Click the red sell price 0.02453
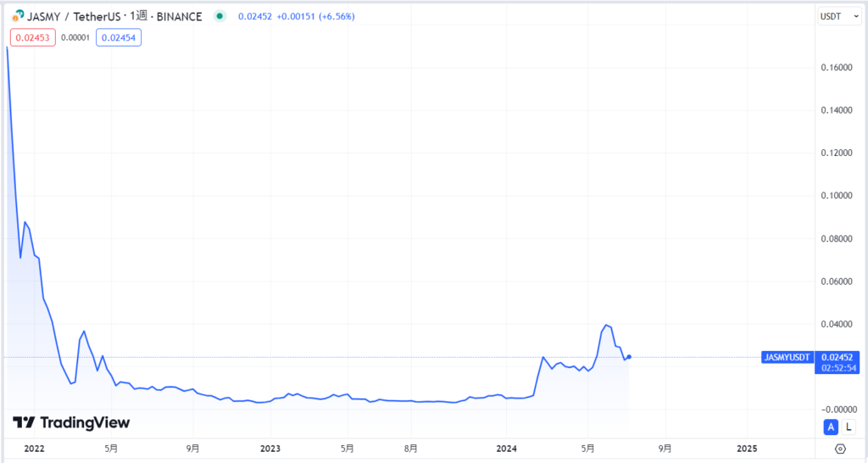Screen dimensions: 868x463 [x=33, y=37]
